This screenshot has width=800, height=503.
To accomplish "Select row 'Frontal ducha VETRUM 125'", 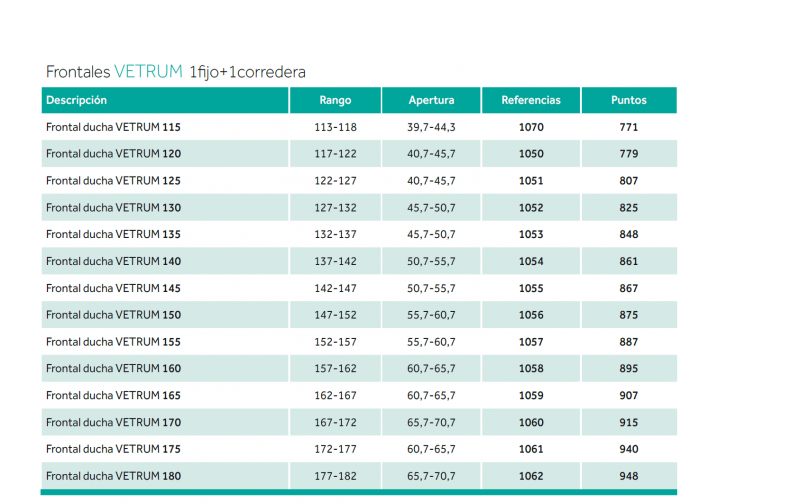I will pos(359,181).
